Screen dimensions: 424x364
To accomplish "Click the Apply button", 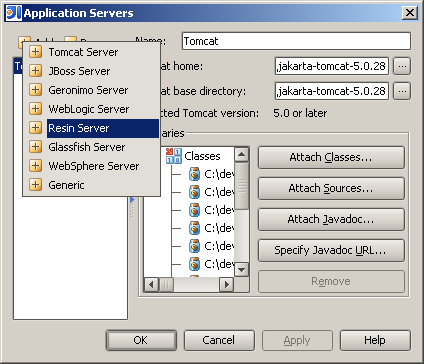I will (x=297, y=340).
